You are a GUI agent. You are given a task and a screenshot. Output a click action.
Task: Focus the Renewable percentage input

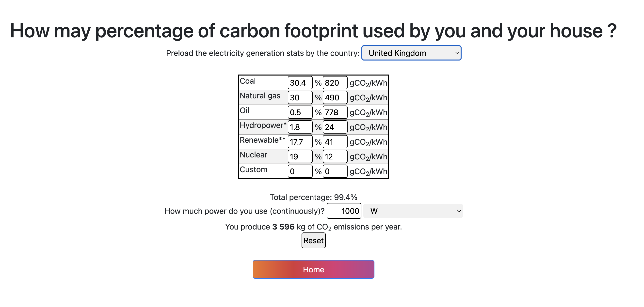tap(300, 142)
